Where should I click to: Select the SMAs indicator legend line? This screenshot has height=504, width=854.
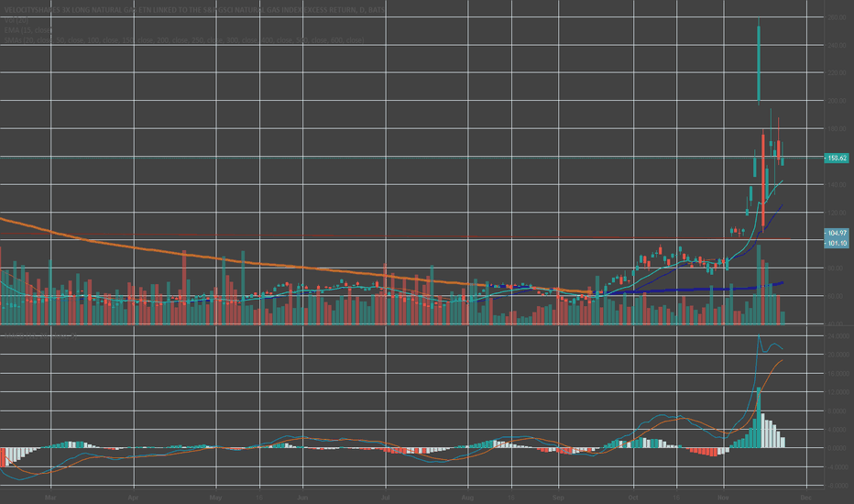[x=184, y=40]
